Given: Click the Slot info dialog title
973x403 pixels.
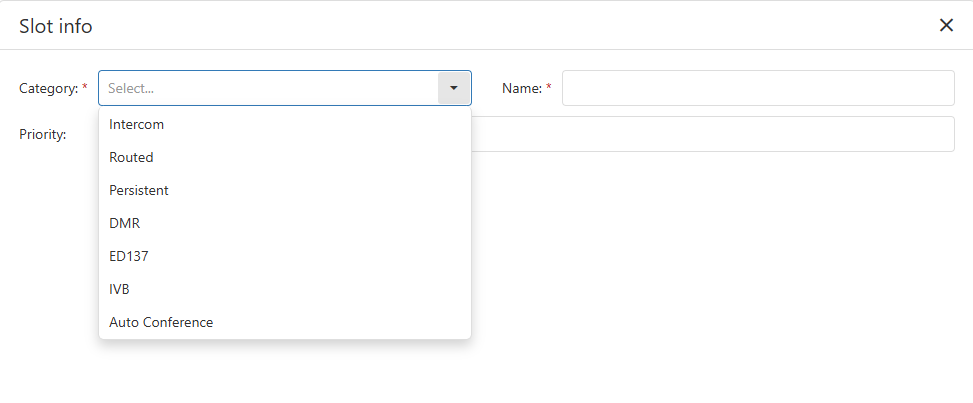Looking at the screenshot, I should [x=56, y=26].
